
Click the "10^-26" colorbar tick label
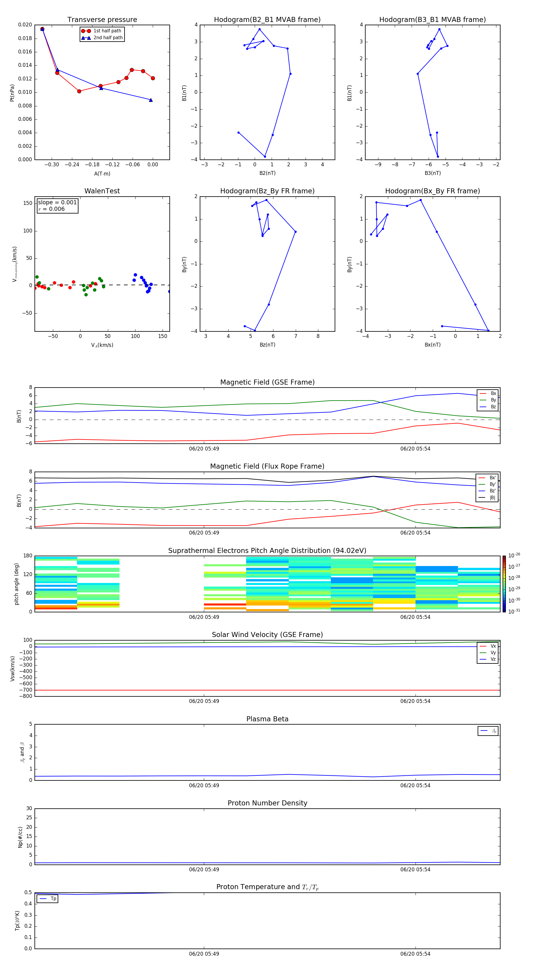click(x=514, y=555)
